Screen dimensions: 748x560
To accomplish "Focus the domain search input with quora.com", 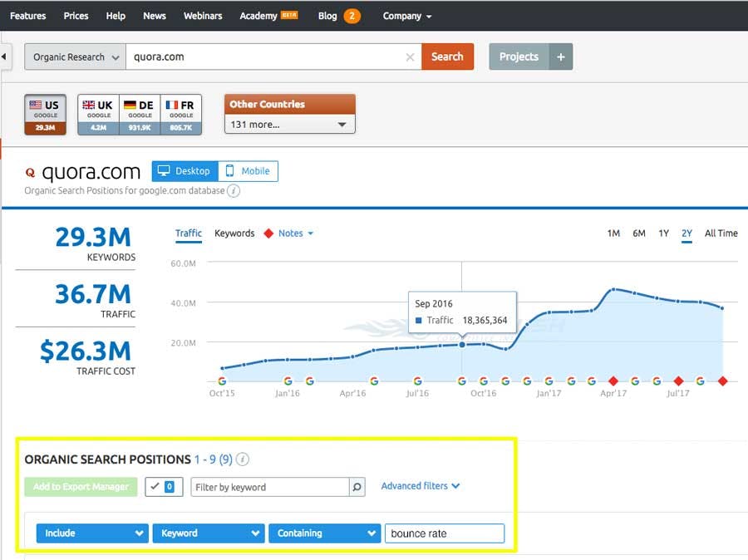I will pos(273,56).
